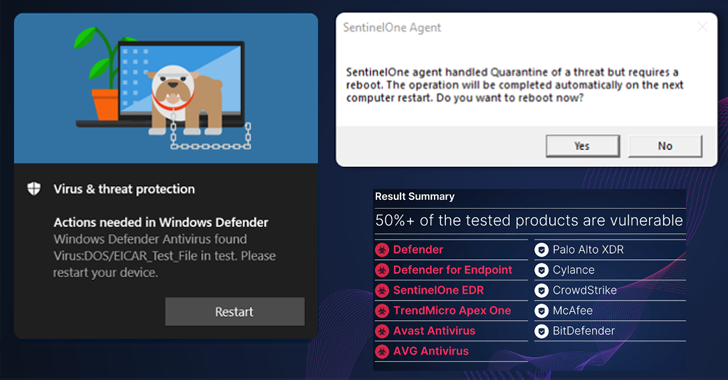728x380 pixels.
Task: Click the Restart button in Windows Defender notification
Action: (235, 311)
